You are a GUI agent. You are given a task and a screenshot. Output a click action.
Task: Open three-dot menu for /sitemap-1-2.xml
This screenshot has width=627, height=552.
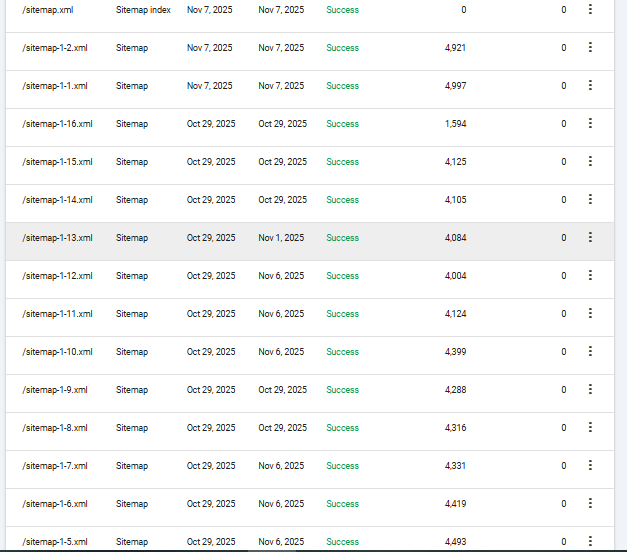(x=590, y=47)
